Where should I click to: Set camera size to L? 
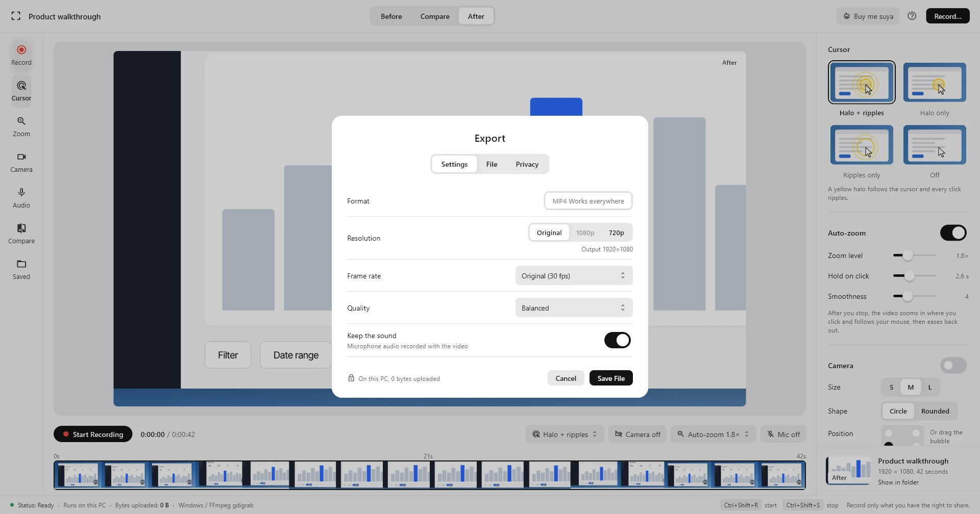pos(930,387)
